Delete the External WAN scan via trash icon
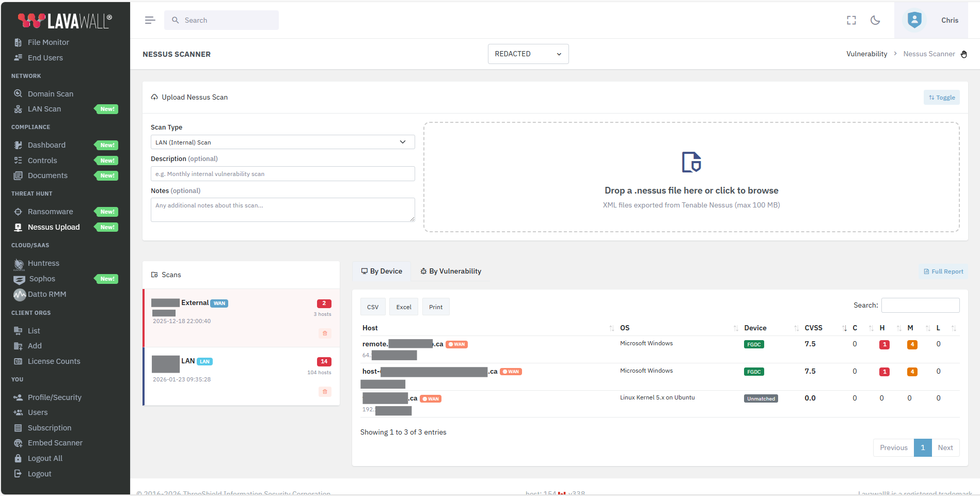 click(x=325, y=333)
